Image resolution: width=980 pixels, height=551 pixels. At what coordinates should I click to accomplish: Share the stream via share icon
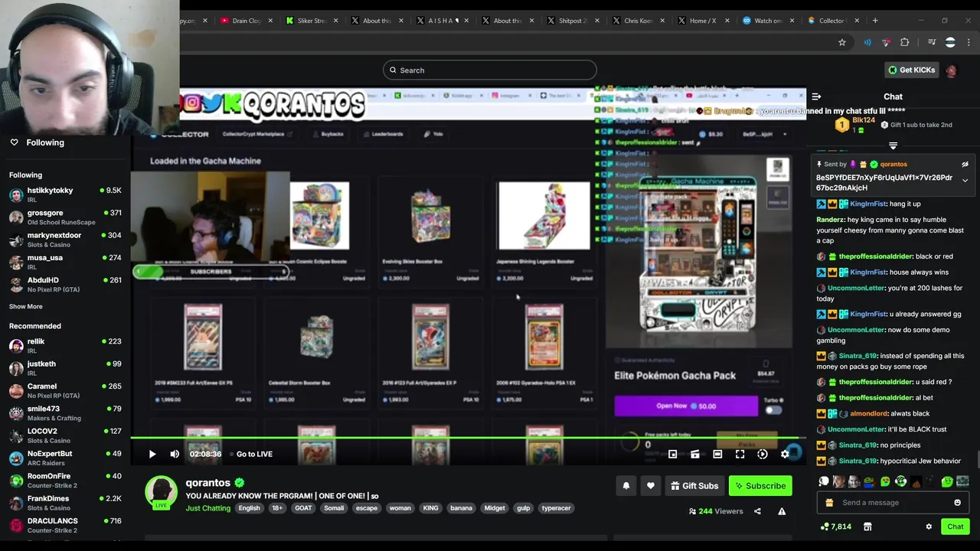[757, 511]
